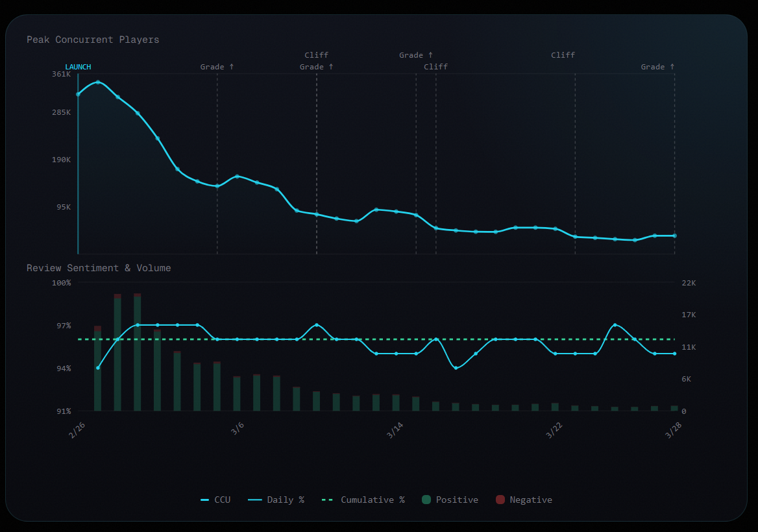This screenshot has height=532, width=758.
Task: Toggle the CCU series via its legend entry
Action: coord(217,500)
